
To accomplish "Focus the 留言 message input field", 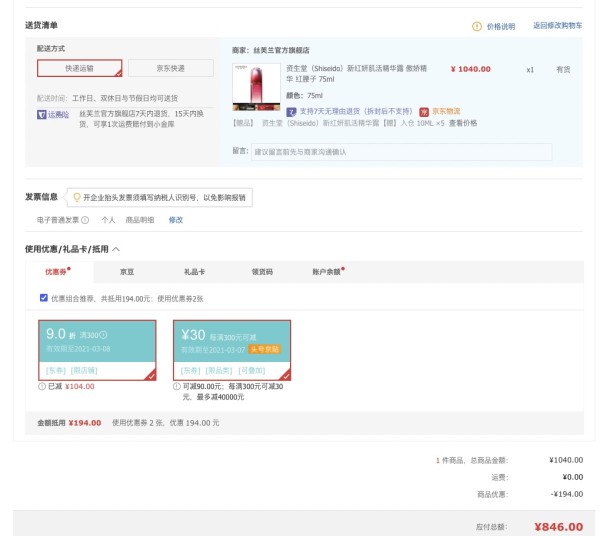I will 401,152.
